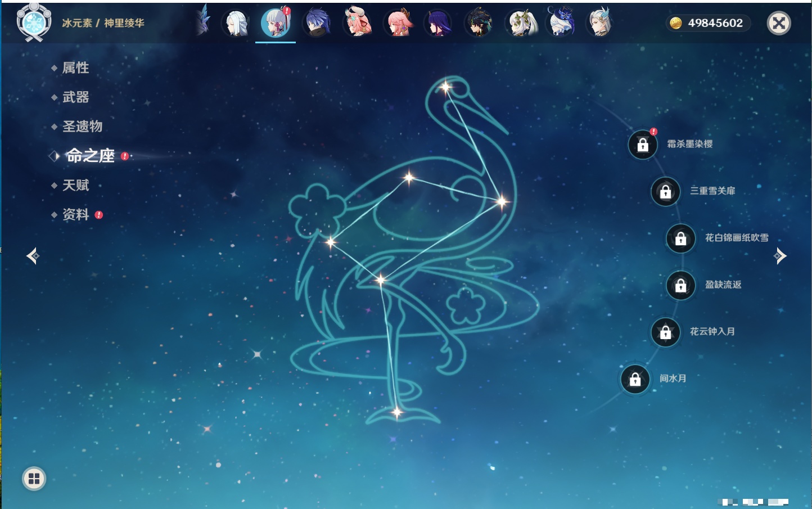This screenshot has width=812, height=509.
Task: Switch to the Furina avatar with blue hat
Action: point(560,22)
